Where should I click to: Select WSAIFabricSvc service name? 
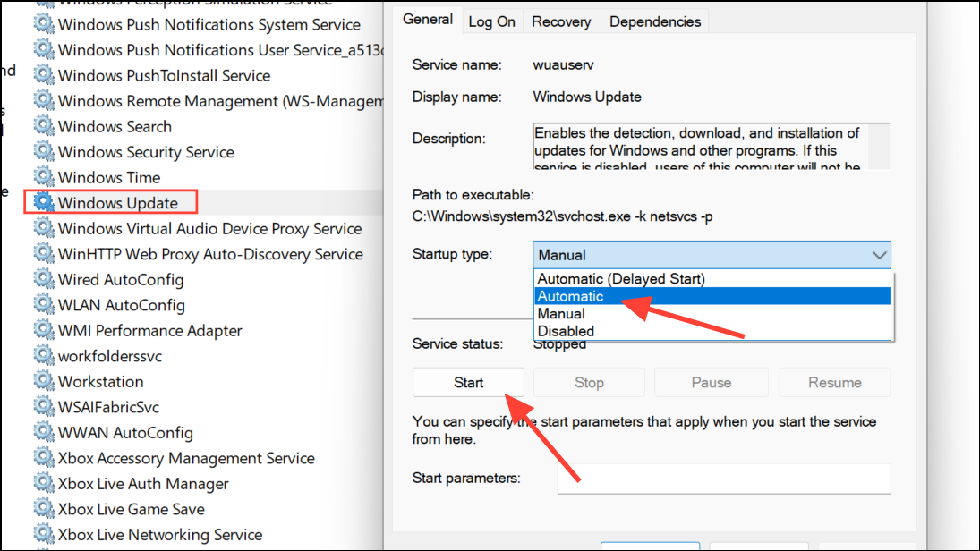pyautogui.click(x=109, y=407)
